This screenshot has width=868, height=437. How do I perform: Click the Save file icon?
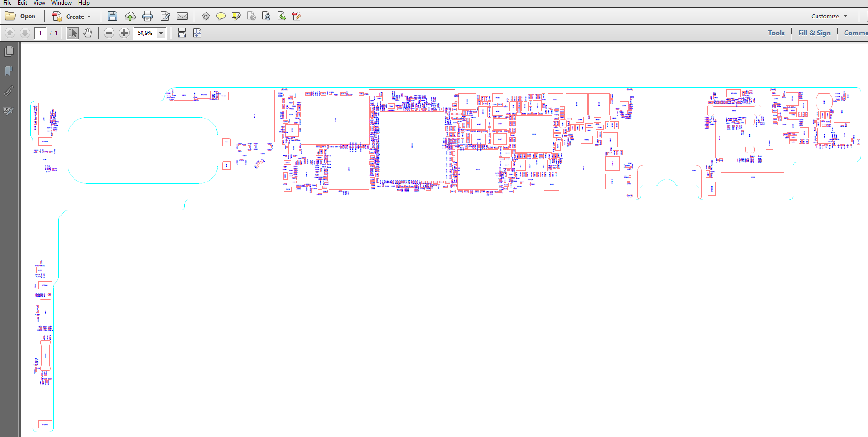pos(112,17)
